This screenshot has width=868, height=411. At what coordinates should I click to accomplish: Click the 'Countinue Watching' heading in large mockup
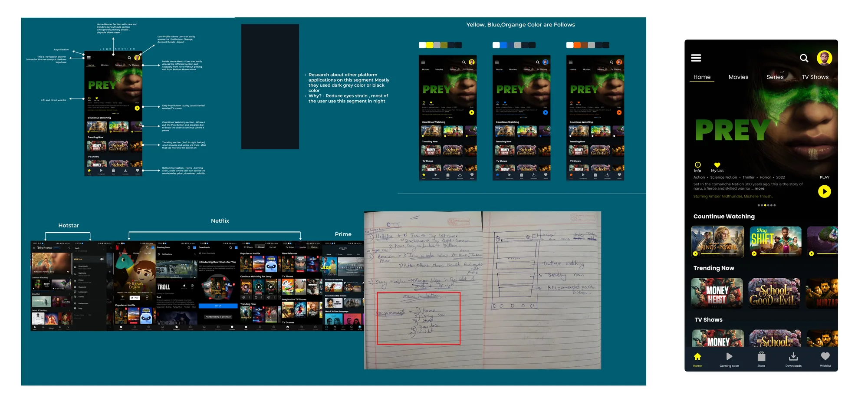pyautogui.click(x=724, y=216)
